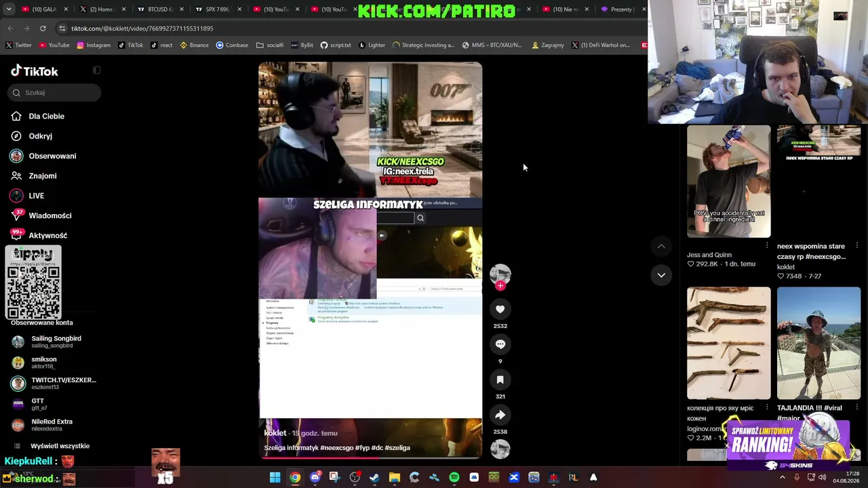This screenshot has width=868, height=488.
Task: Open the wooden sticks collection thumbnail
Action: (729, 343)
